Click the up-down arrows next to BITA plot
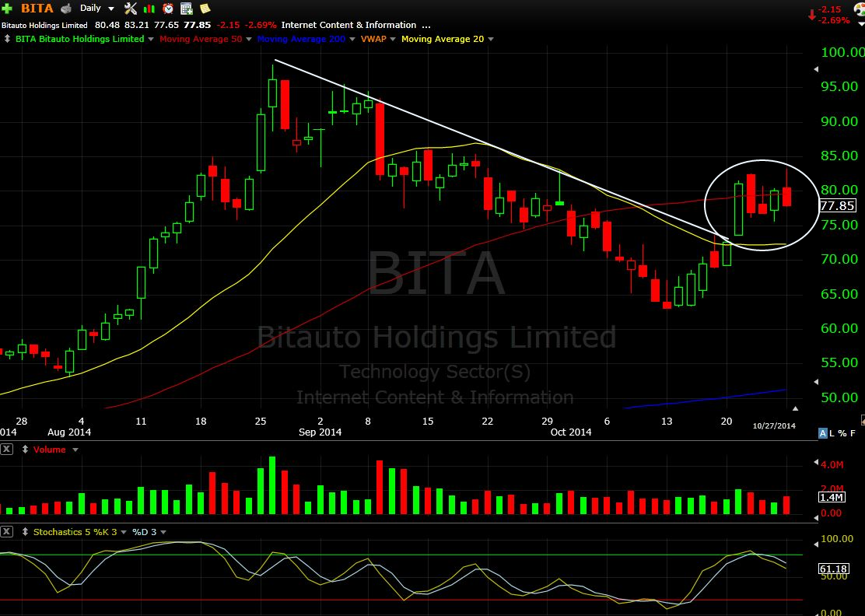 coord(7,39)
